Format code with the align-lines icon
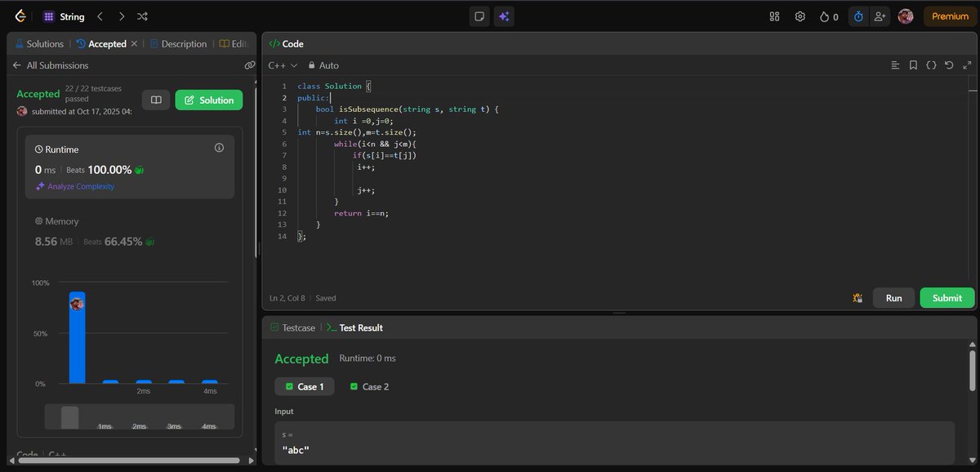 [x=895, y=65]
